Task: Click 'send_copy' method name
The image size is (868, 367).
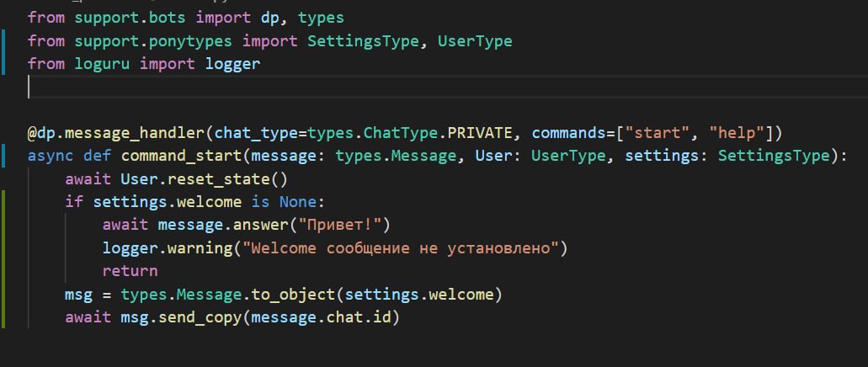Action: click(x=200, y=317)
